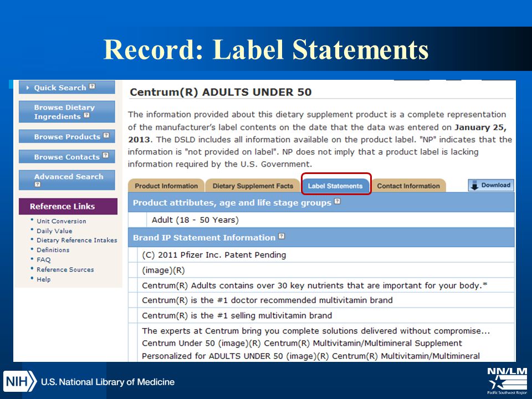Open the FAQ link

coord(43,260)
